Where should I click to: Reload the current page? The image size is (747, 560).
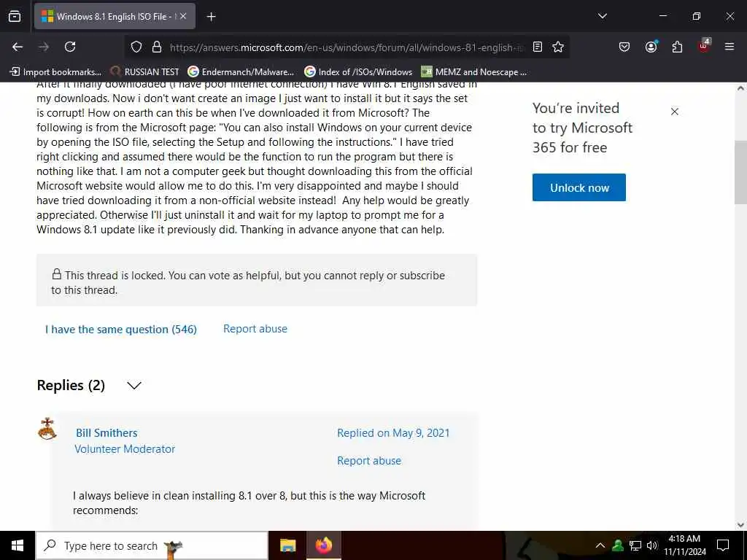(70, 47)
